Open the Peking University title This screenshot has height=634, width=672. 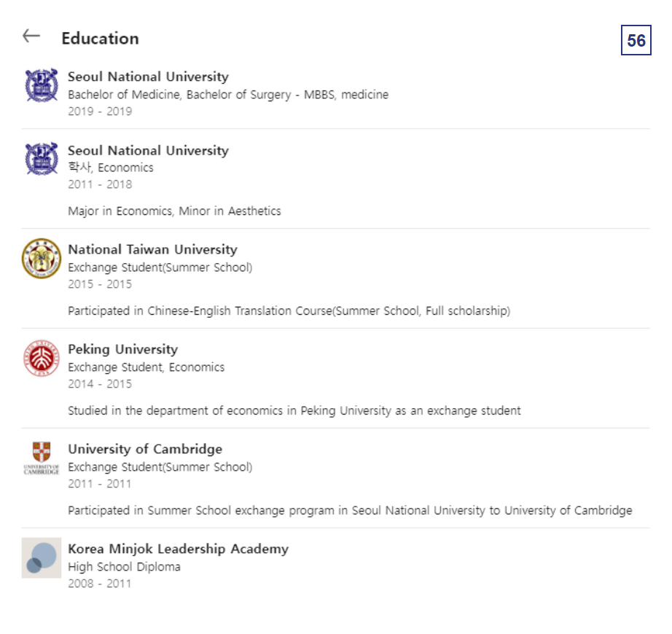pos(123,350)
